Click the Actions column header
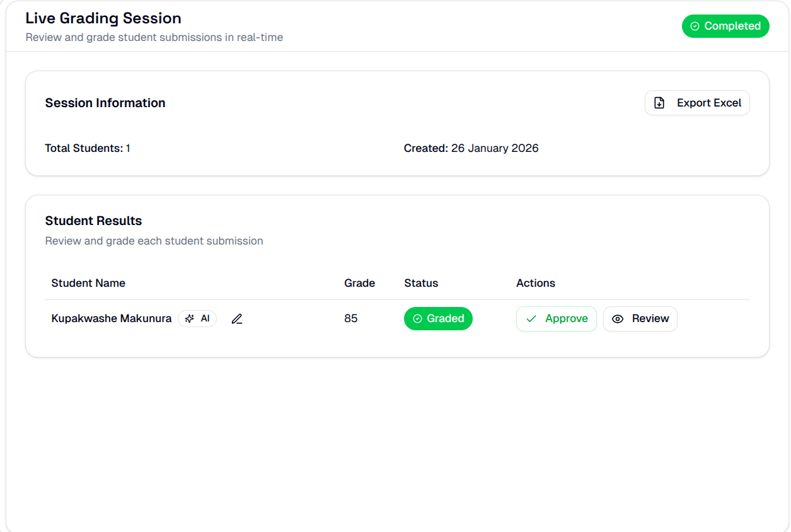Viewport: 791px width, 532px height. pos(535,283)
